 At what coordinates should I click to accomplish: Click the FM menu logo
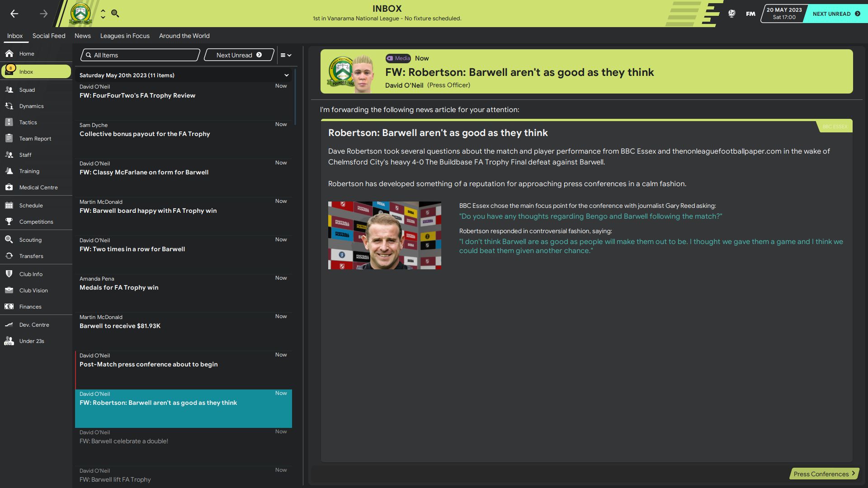750,14
